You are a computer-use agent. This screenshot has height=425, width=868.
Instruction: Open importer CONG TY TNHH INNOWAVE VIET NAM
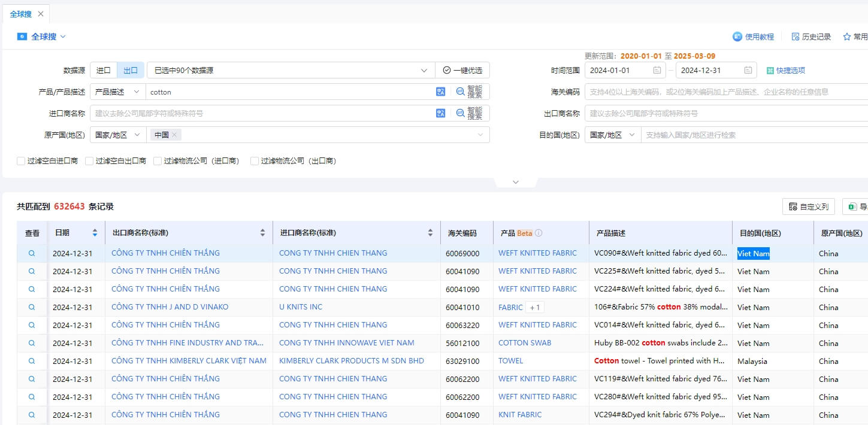tap(347, 343)
